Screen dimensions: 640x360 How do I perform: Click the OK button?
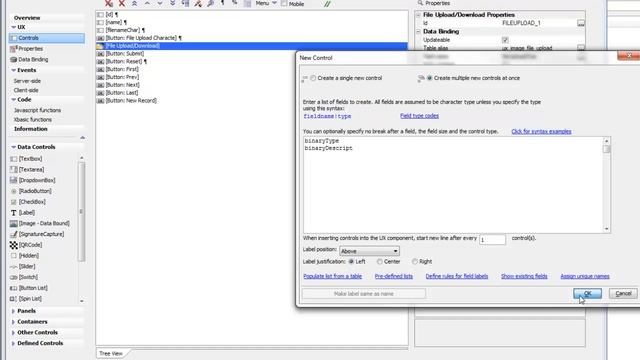click(x=587, y=293)
